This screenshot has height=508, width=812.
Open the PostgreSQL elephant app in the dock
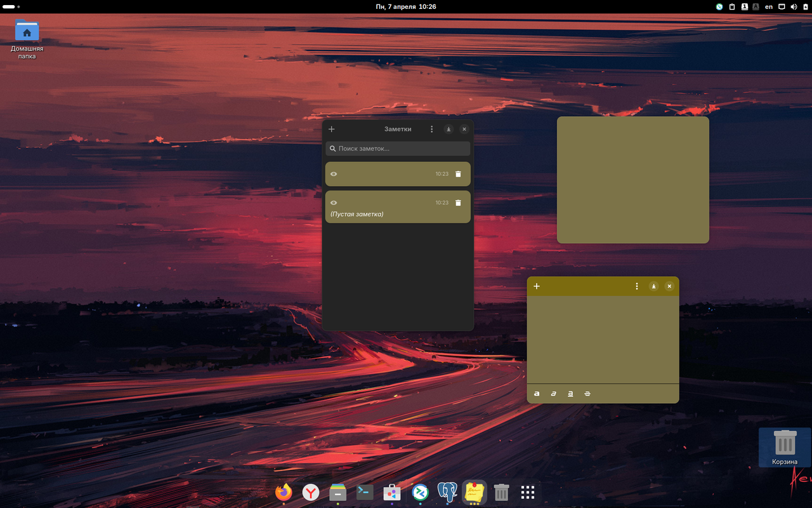[447, 492]
